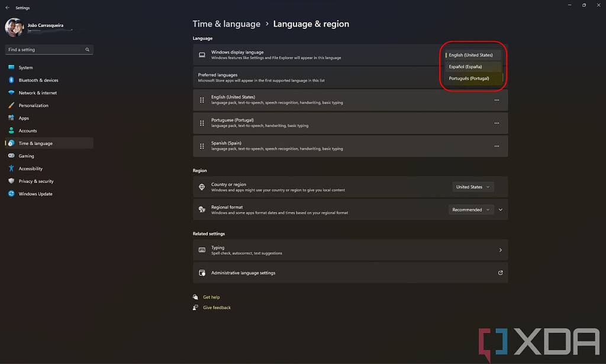Open the João Carrasqueira profile picture

click(x=14, y=27)
